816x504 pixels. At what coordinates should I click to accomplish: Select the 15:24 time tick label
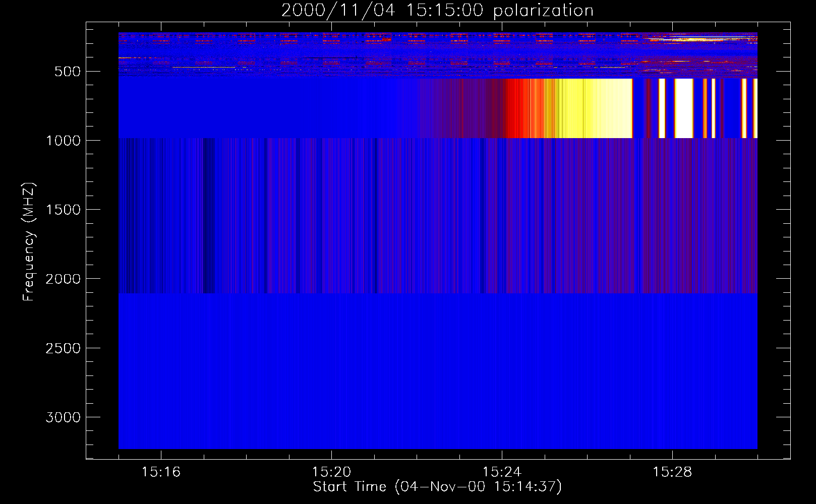(502, 472)
